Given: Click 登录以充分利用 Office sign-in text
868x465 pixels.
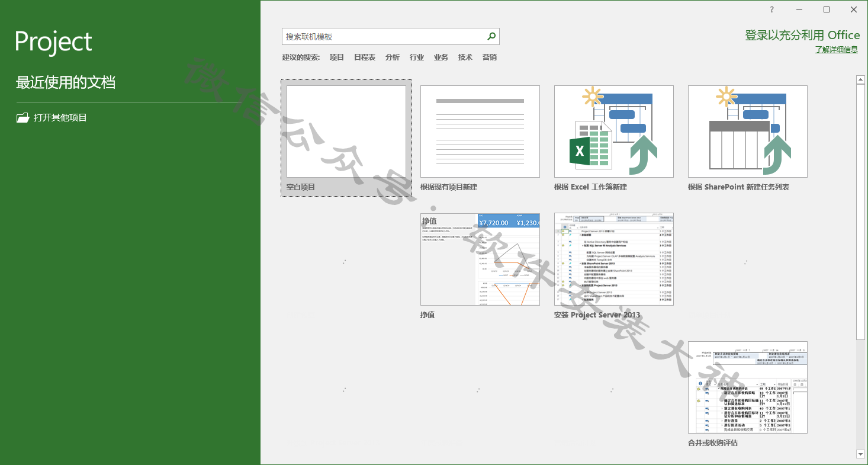Looking at the screenshot, I should [x=802, y=35].
